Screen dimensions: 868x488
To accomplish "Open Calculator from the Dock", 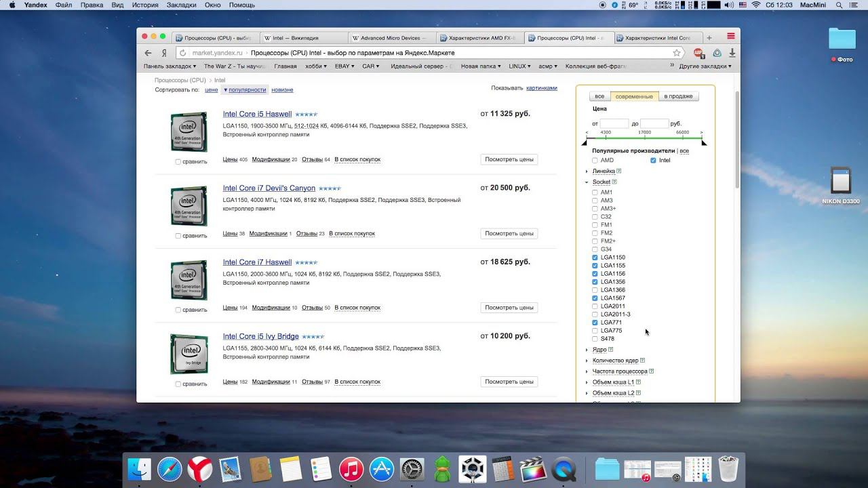I will click(503, 469).
